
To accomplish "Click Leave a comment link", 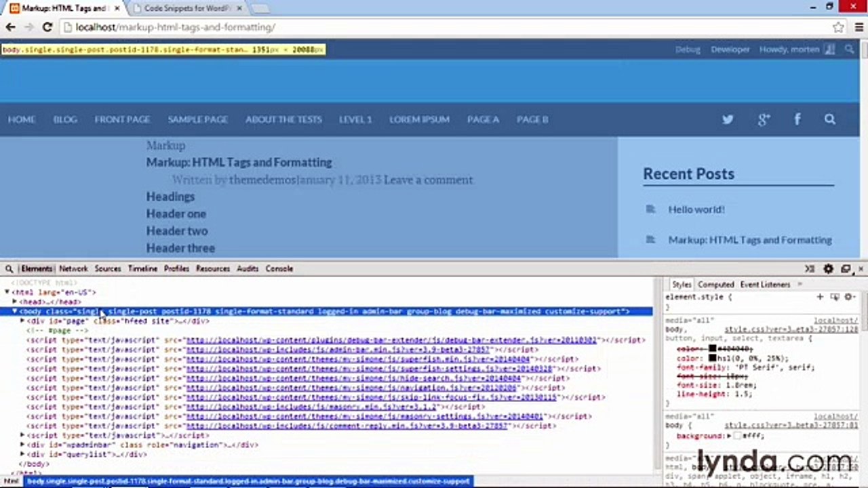I will (x=429, y=180).
